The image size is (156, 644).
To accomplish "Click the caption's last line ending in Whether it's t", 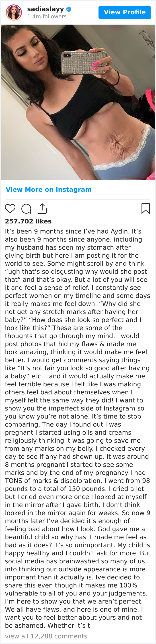I will point(47,625).
